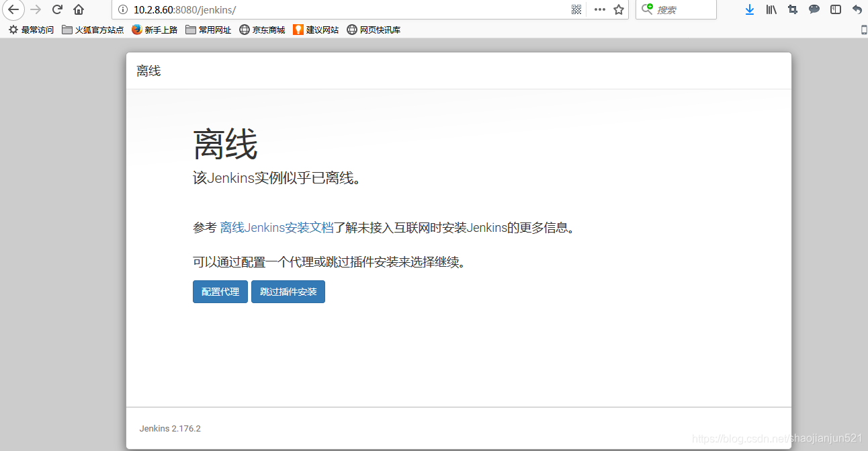Screen dimensions: 868x451
Task: Open 网页快讯库 bookmark
Action: point(374,30)
